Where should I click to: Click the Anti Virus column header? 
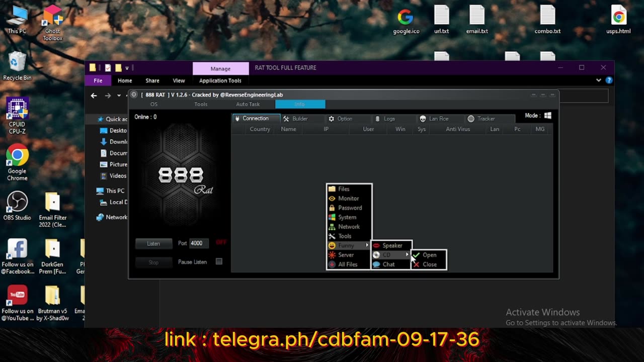pos(458,129)
